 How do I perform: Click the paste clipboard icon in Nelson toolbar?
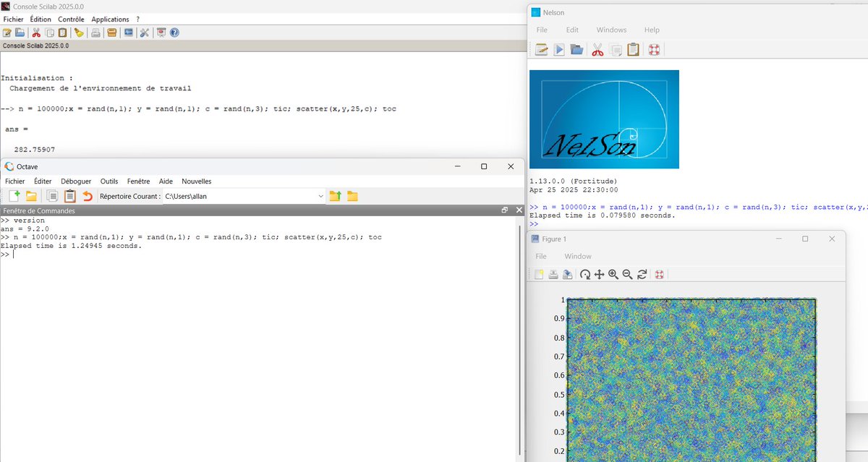633,50
